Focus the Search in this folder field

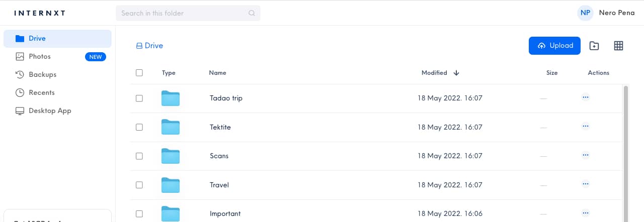coord(188,13)
